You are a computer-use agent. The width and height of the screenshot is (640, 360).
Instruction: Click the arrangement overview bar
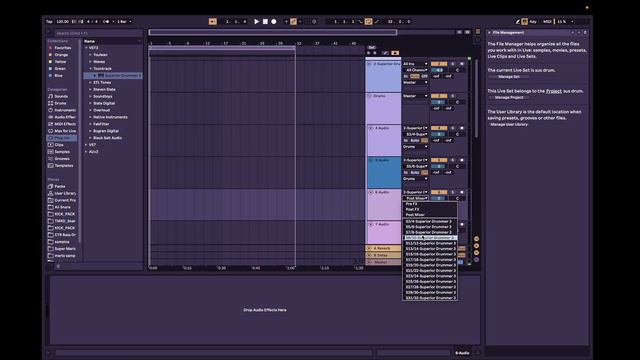click(x=273, y=32)
